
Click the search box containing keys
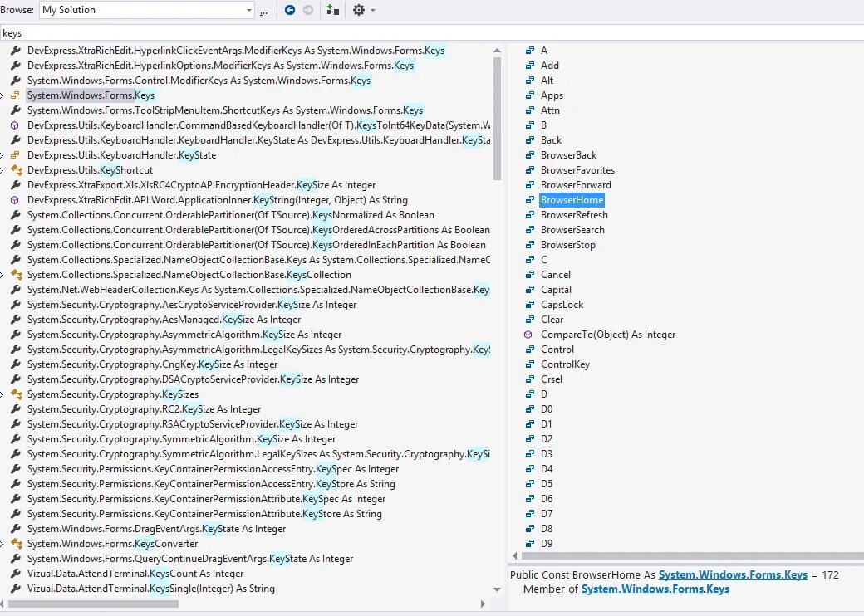click(432, 33)
